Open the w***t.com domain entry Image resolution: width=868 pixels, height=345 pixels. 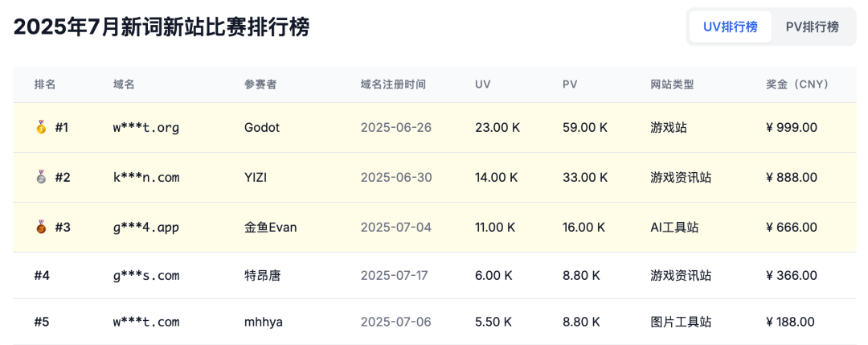146,322
